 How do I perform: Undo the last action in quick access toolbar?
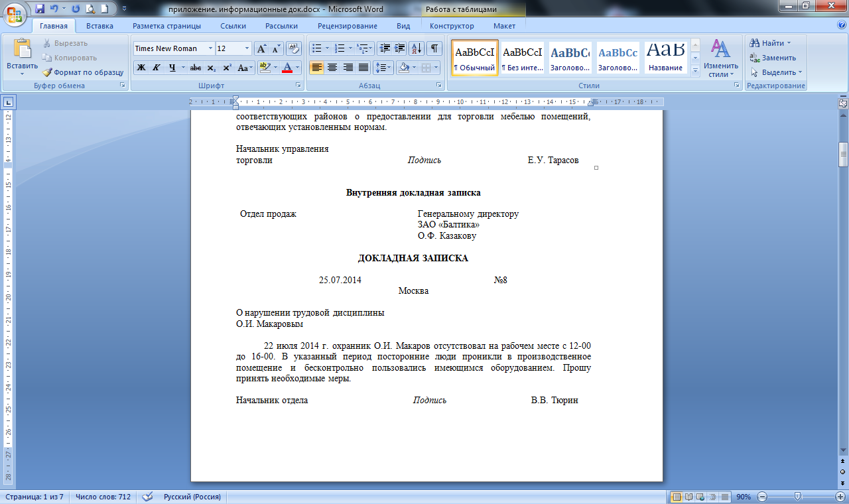tap(55, 9)
